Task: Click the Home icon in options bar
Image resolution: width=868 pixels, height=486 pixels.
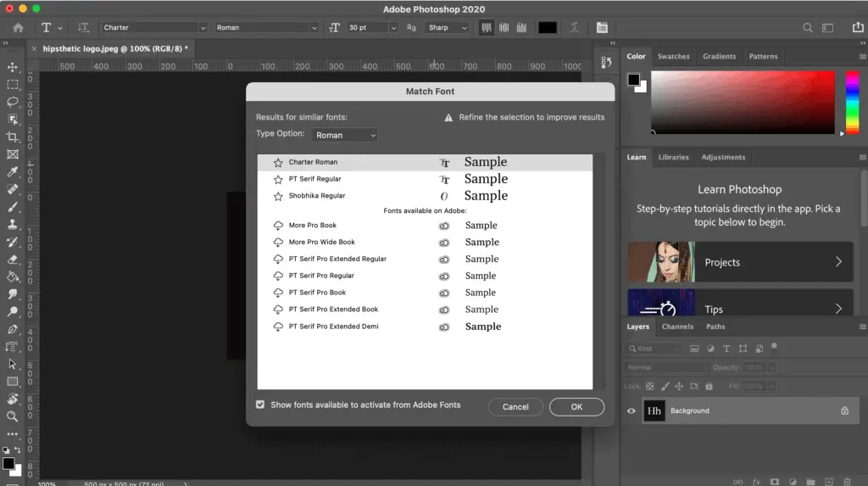Action: [x=19, y=28]
